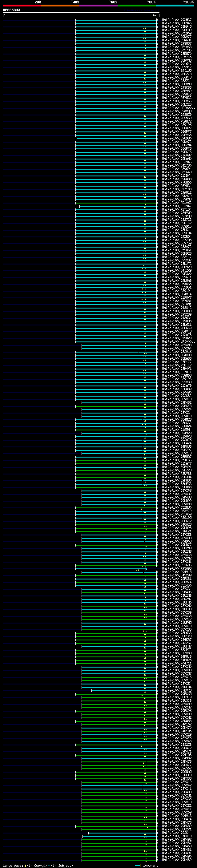Select the UniRef100_Q195H4 label
The image size is (197, 868).
pyautogui.click(x=177, y=430)
